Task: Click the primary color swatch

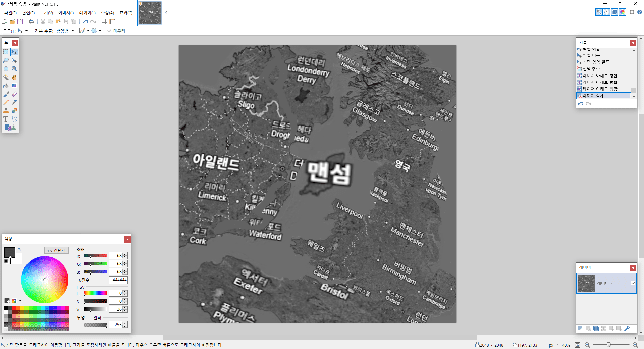Action: pyautogui.click(x=10, y=252)
